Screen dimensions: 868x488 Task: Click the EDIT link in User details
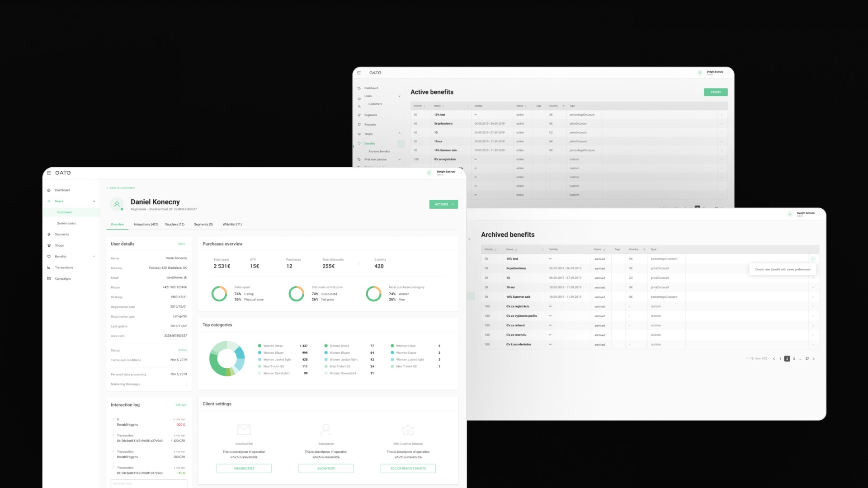[x=182, y=244]
